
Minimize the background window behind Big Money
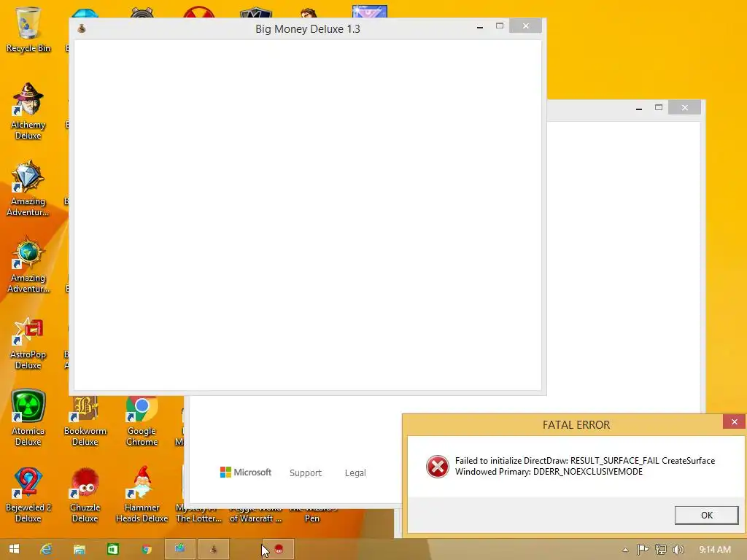(639, 109)
